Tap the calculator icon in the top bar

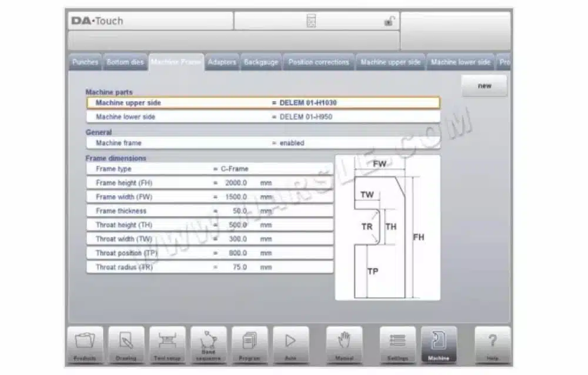point(311,21)
